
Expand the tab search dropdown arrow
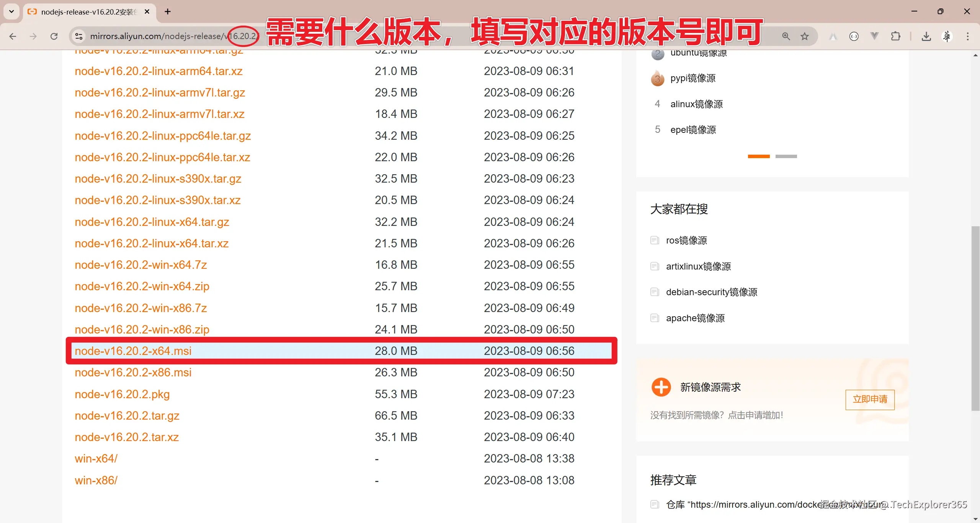click(11, 11)
